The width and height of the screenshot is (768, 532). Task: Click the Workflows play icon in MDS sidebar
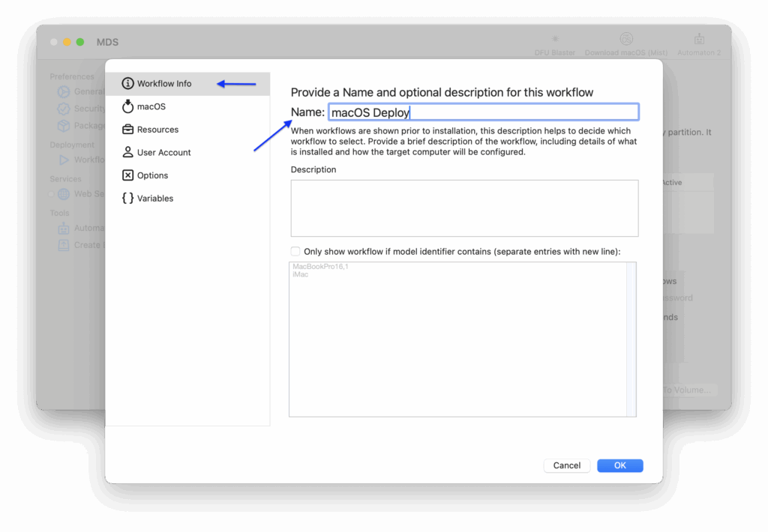point(64,160)
